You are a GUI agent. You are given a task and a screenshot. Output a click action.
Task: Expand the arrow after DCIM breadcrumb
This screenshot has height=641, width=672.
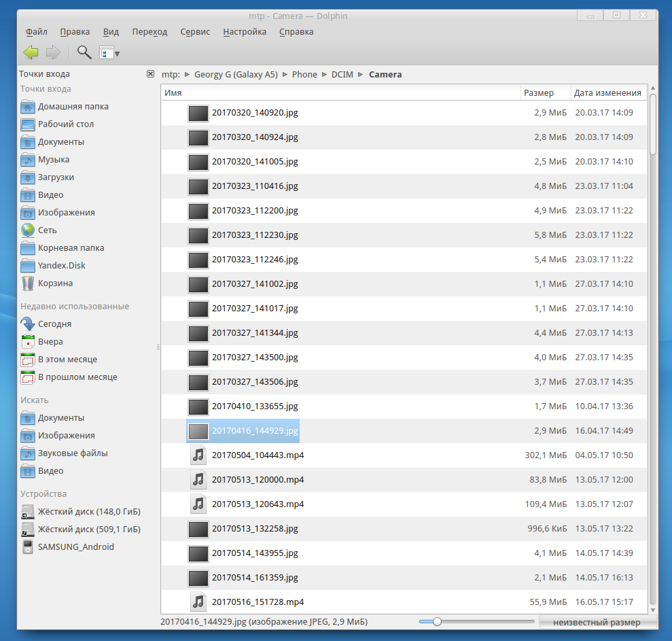coord(361,75)
